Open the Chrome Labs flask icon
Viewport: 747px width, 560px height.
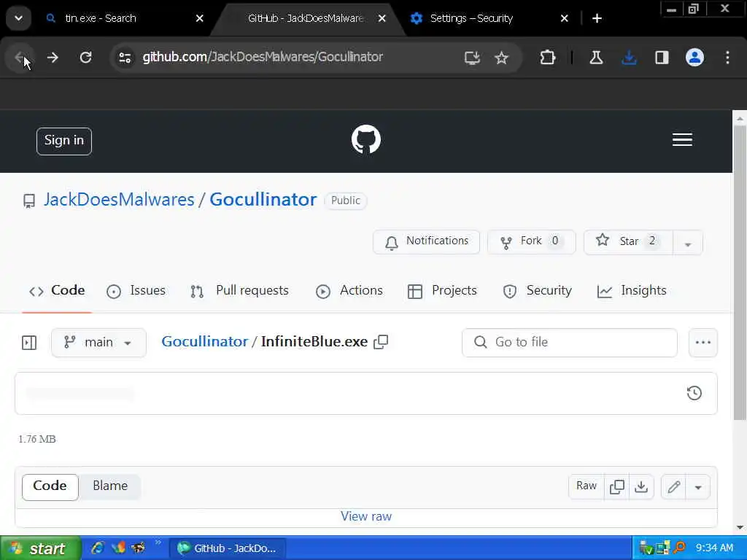click(x=596, y=58)
